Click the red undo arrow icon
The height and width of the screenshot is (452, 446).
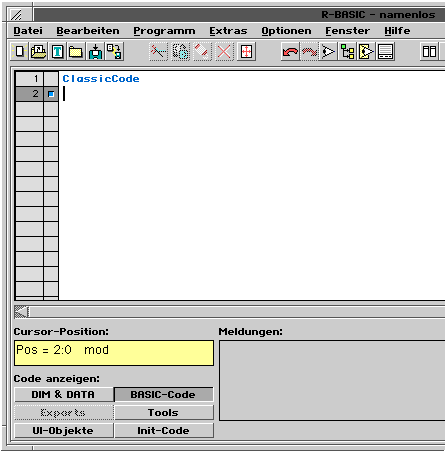click(x=290, y=52)
